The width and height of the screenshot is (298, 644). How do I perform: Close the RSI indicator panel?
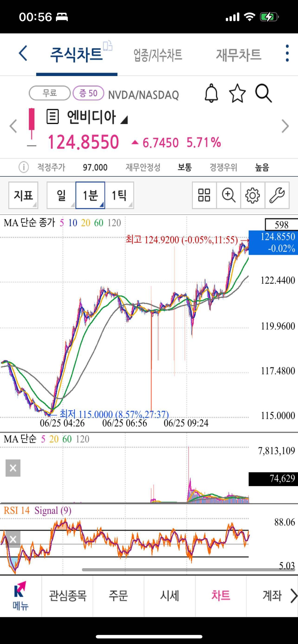pyautogui.click(x=13, y=539)
